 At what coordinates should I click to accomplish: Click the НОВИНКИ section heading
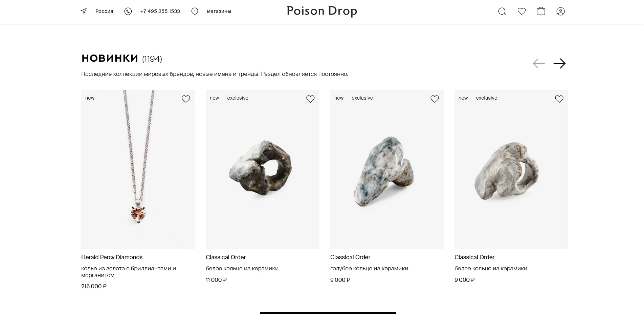(109, 58)
